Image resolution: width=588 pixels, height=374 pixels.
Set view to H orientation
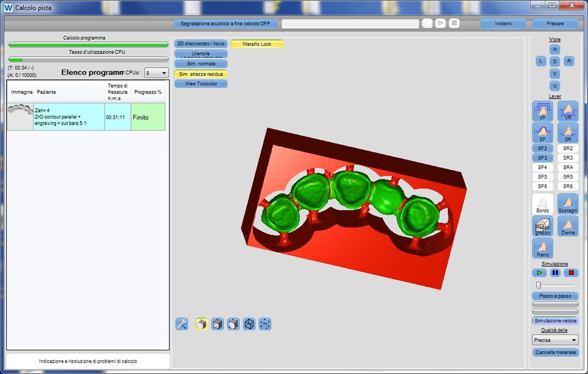click(555, 49)
